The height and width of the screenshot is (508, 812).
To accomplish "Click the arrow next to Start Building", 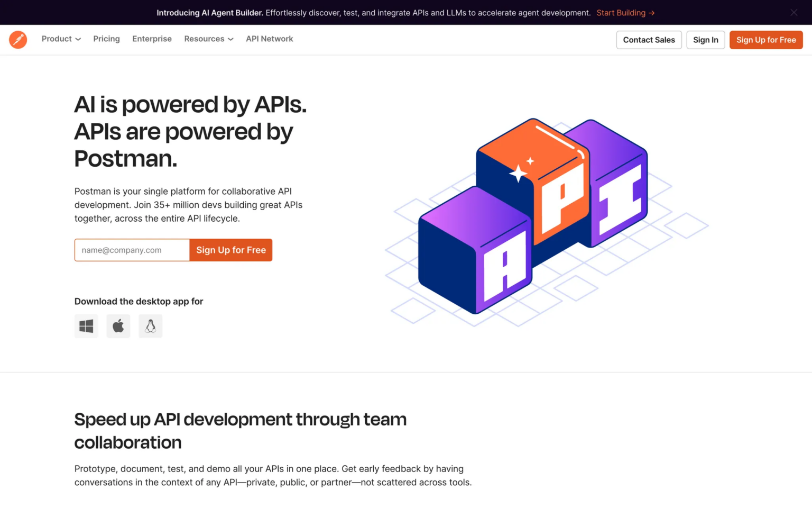I will pyautogui.click(x=652, y=13).
